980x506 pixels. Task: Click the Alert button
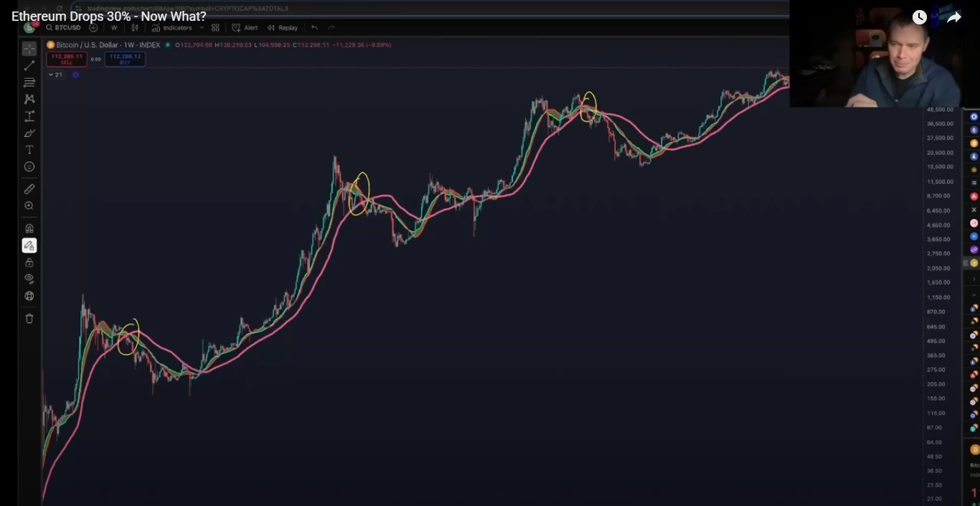click(x=245, y=28)
